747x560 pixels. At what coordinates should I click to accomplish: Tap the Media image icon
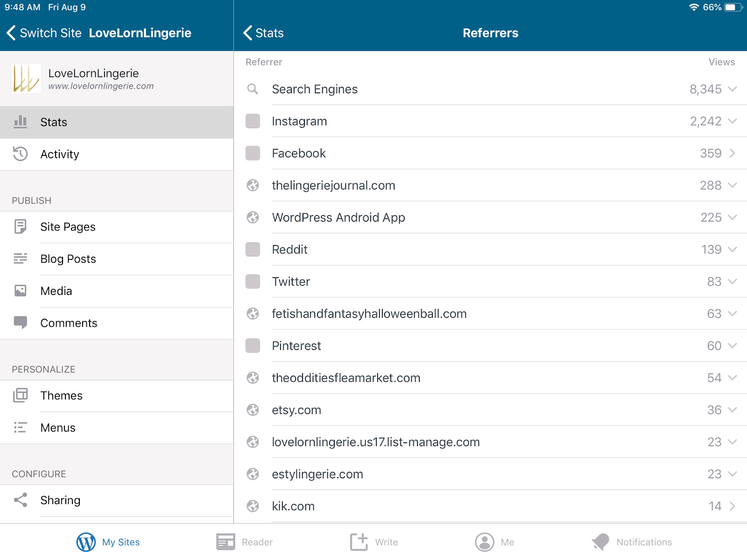[20, 291]
